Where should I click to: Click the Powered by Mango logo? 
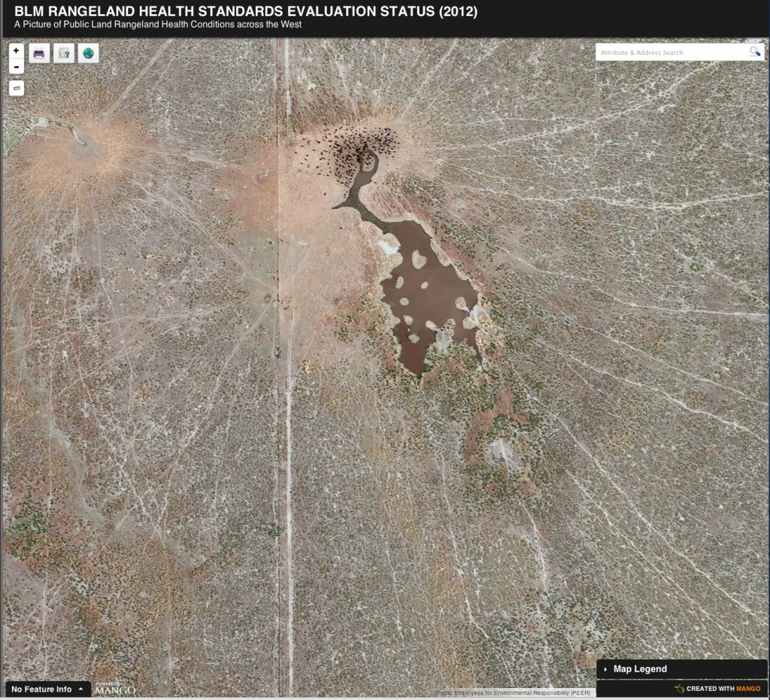pos(115,688)
